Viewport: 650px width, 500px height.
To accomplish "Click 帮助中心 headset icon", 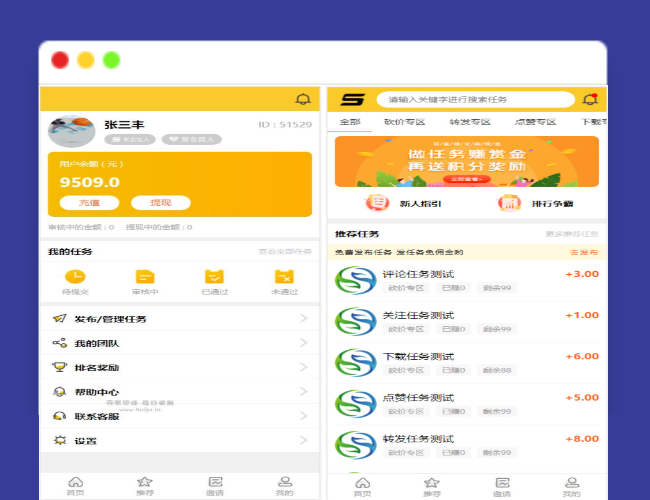I will coord(60,391).
